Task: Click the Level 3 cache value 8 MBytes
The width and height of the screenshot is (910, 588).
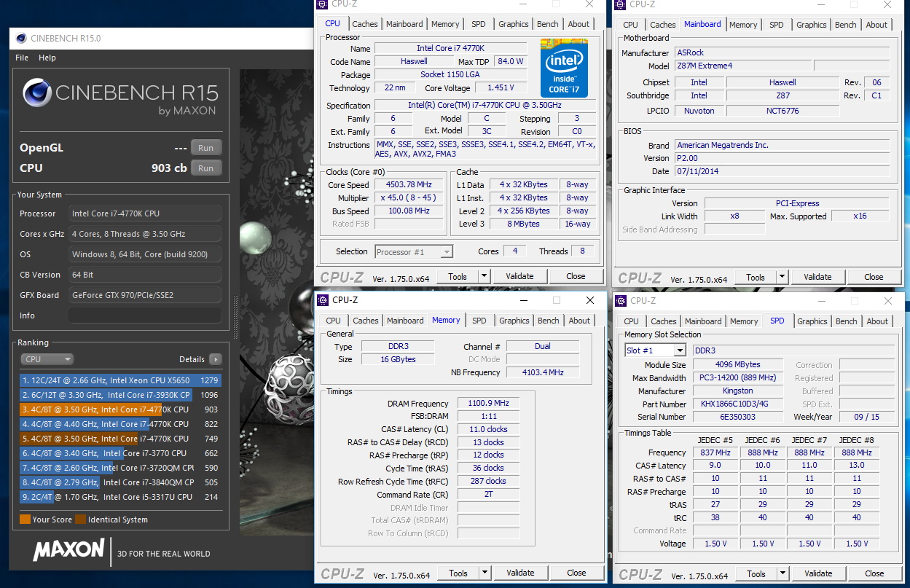Action: [x=523, y=224]
